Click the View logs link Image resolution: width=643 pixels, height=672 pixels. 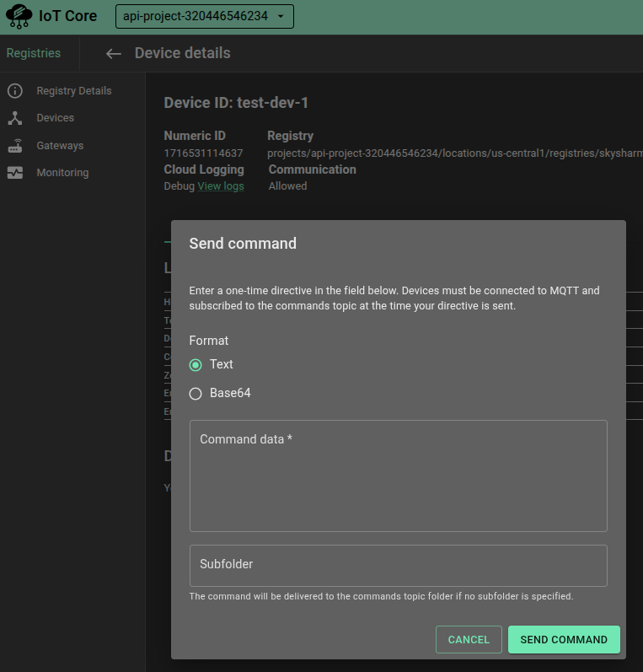point(221,186)
